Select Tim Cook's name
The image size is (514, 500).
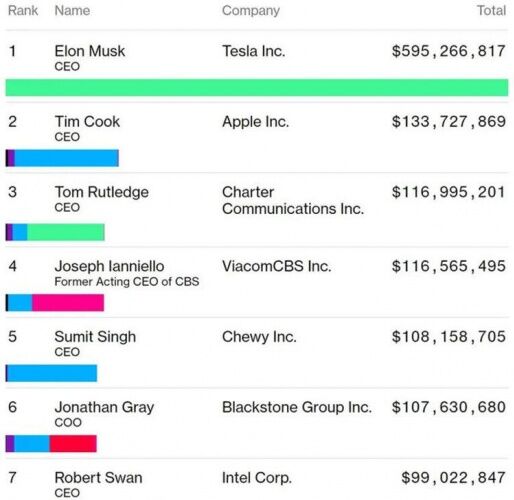coord(87,122)
